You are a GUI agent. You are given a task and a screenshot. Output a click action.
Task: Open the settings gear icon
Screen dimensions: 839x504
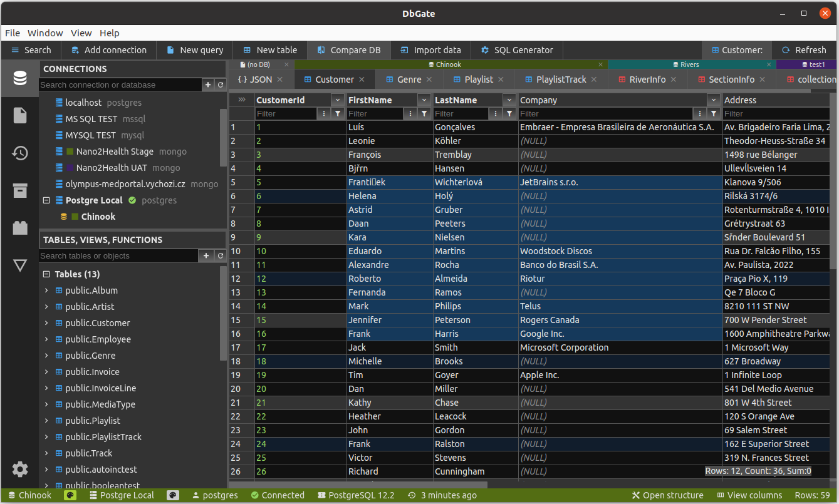(x=20, y=469)
